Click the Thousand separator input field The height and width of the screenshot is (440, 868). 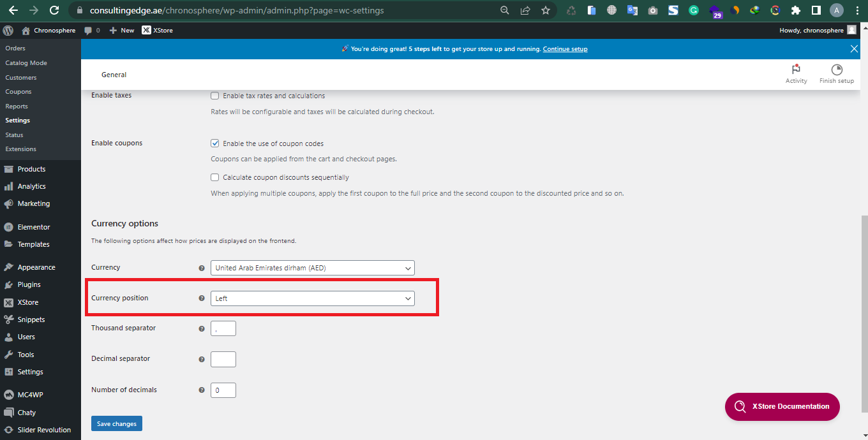coord(223,328)
